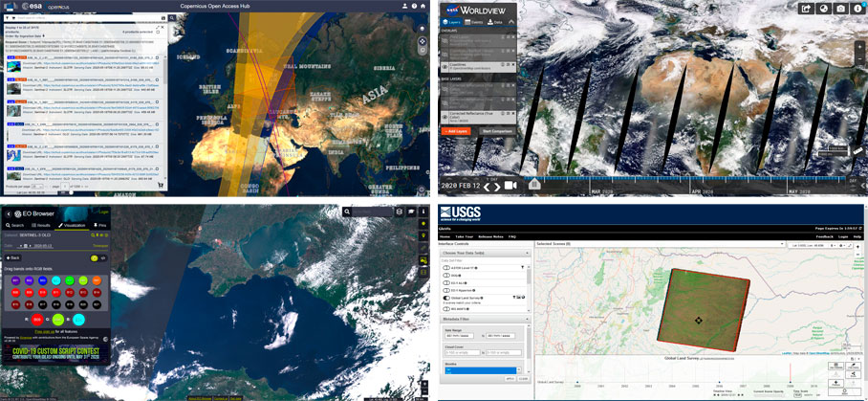Click back arrow beside EO Browser title

pyautogui.click(x=9, y=213)
